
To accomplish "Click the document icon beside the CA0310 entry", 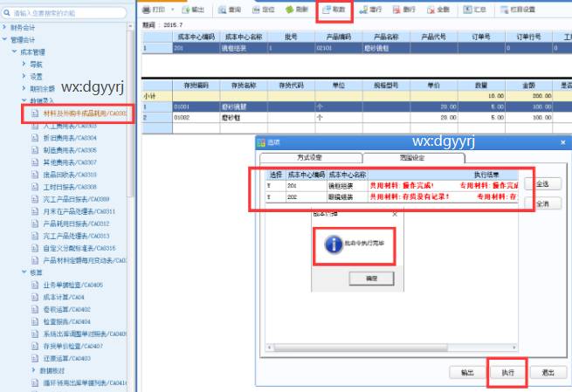I will 35,175.
